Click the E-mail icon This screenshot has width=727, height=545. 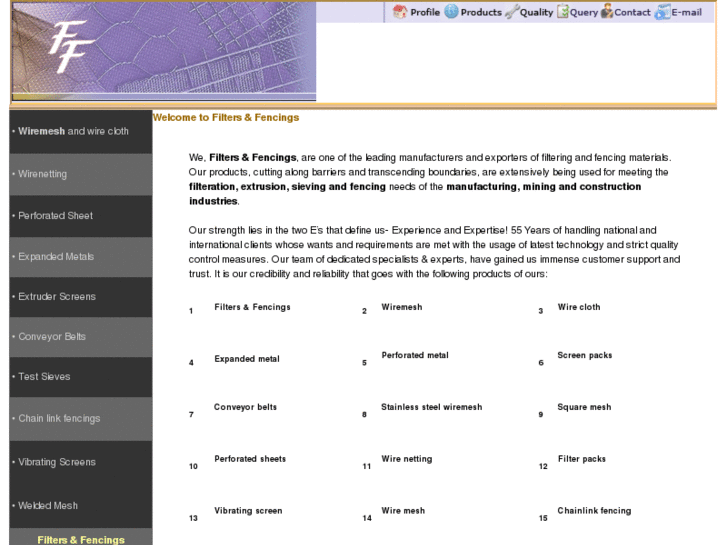click(x=662, y=12)
